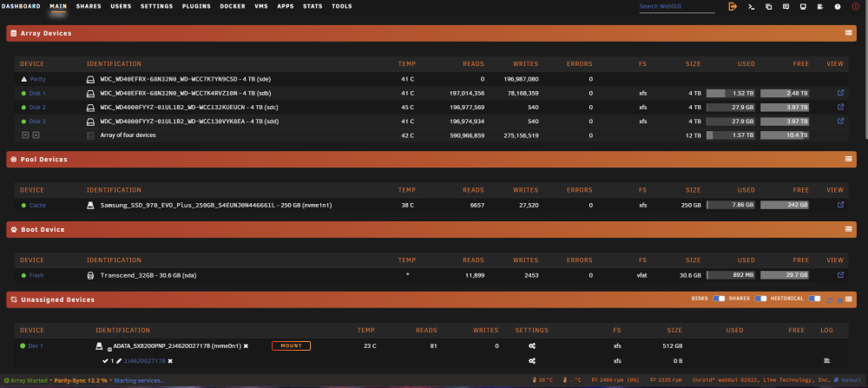
Task: Open the log icon for partition row
Action: click(827, 361)
